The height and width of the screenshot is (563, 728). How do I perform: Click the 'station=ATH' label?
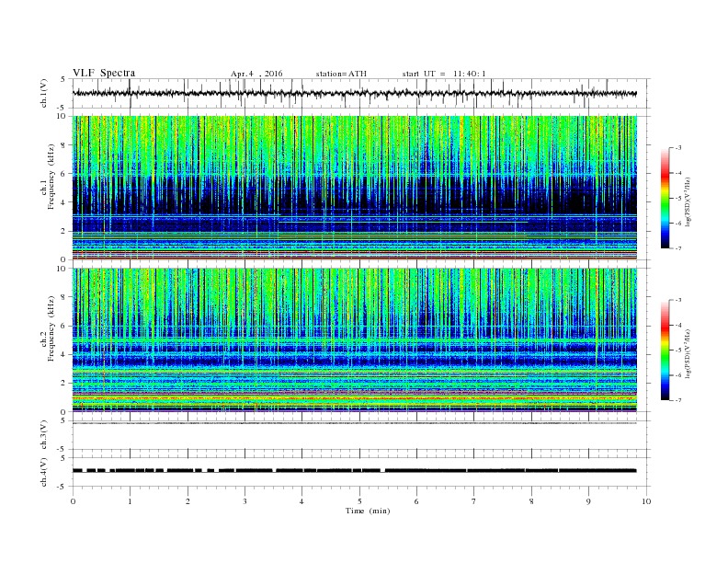pos(341,74)
